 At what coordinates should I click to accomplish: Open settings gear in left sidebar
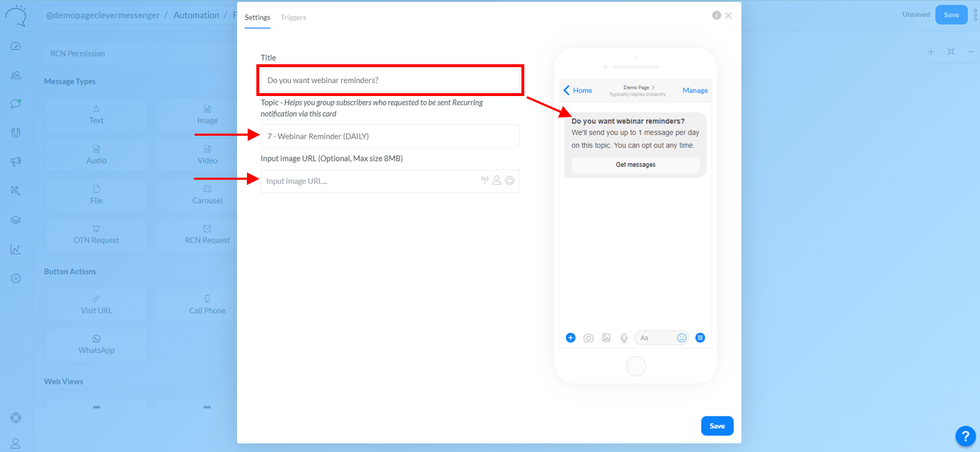point(16,278)
